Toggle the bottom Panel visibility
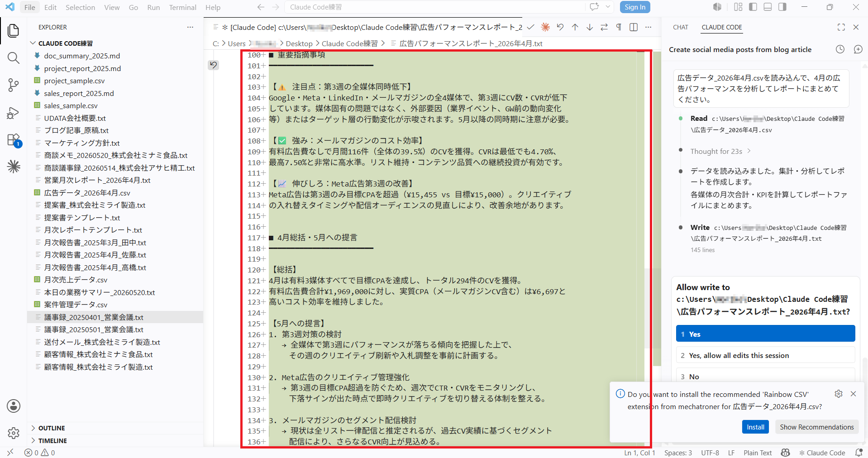 (768, 7)
